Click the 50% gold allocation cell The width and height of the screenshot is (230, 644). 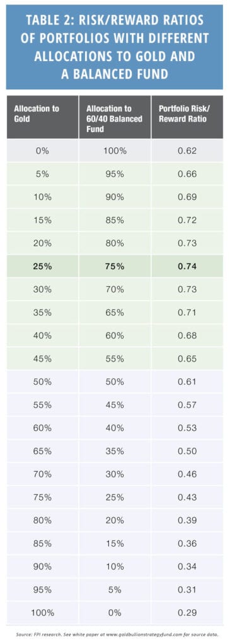click(x=42, y=382)
